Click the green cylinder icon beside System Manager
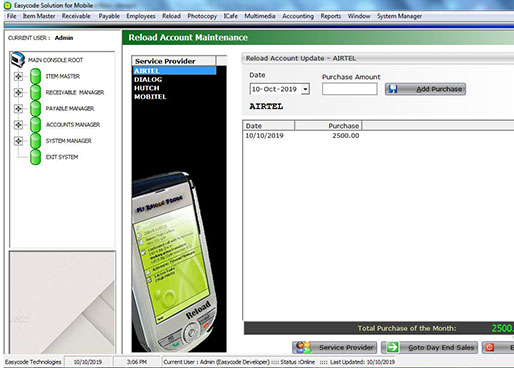Image resolution: width=514 pixels, height=368 pixels. [x=35, y=141]
